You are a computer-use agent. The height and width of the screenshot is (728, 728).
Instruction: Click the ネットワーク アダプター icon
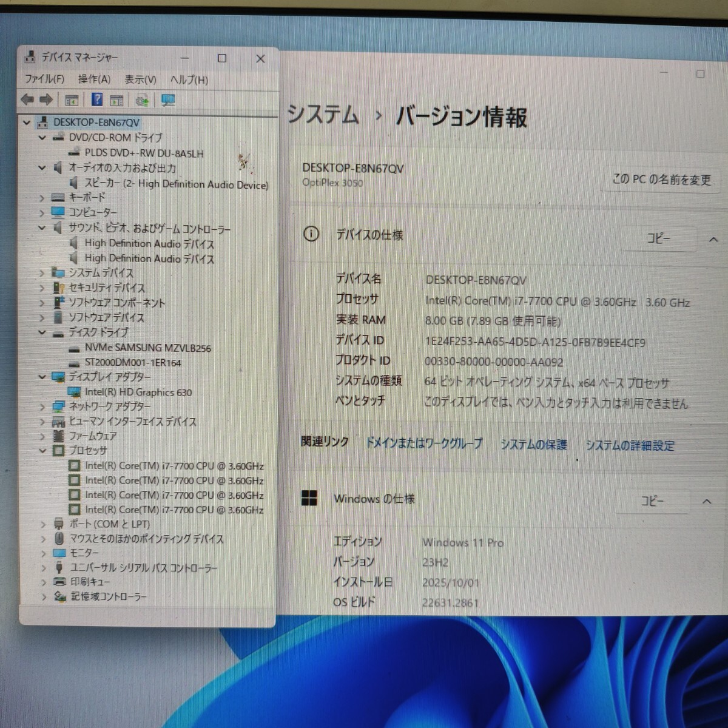pos(58,406)
